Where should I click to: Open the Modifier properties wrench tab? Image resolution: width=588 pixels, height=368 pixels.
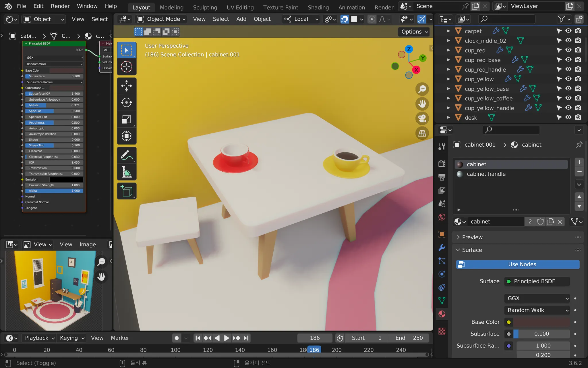click(442, 248)
